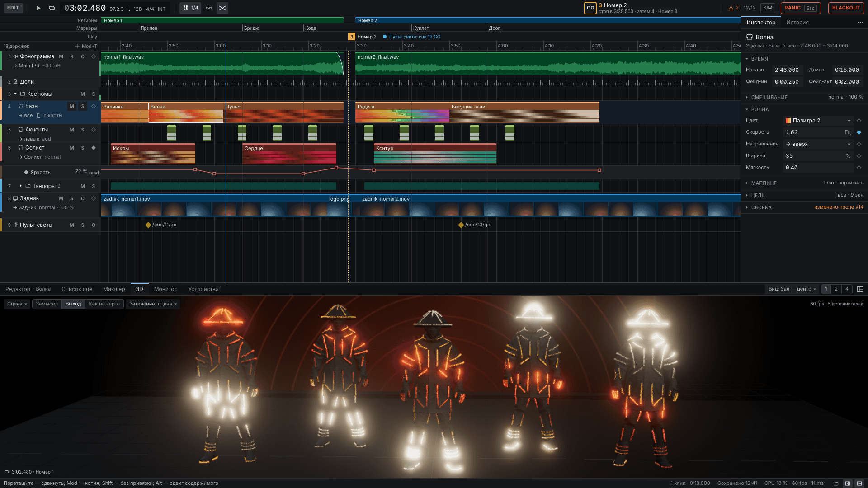Click the folder icon in status bar
The height and width of the screenshot is (488, 868).
pyautogui.click(x=836, y=483)
